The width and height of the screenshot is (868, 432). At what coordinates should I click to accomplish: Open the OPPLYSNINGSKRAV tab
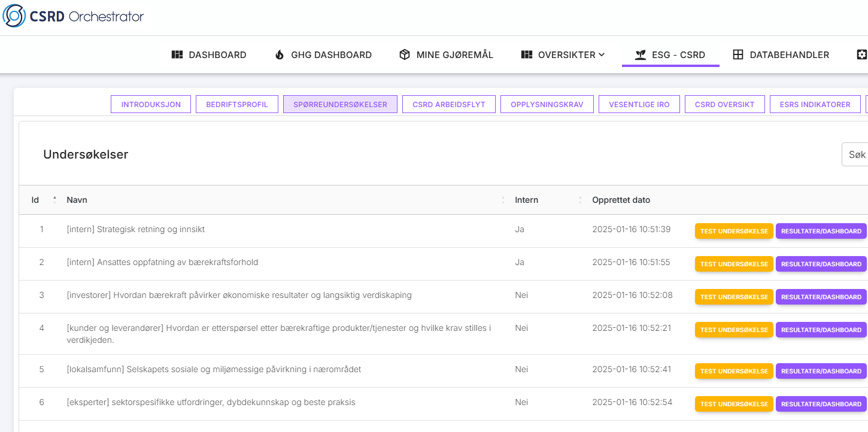click(547, 104)
